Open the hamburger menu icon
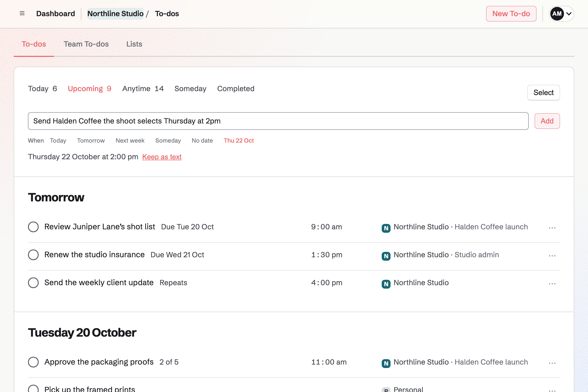588x392 pixels. point(22,13)
